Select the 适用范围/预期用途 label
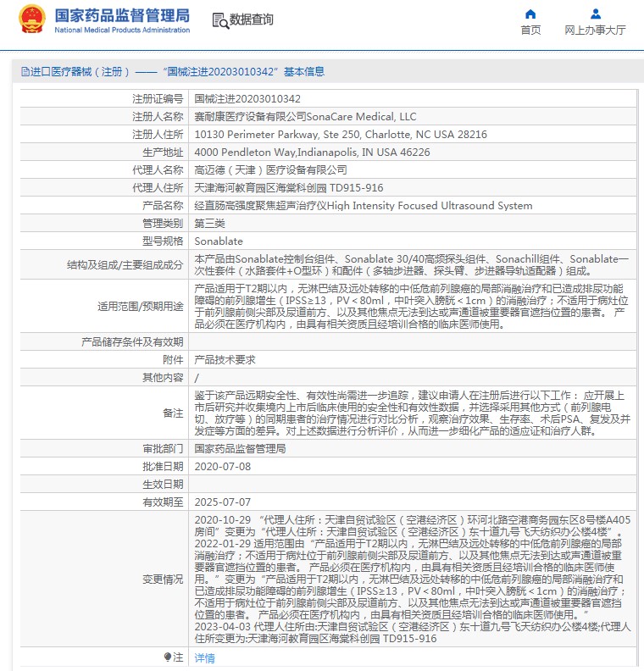Screen dimensions: 644x671 tap(141, 307)
